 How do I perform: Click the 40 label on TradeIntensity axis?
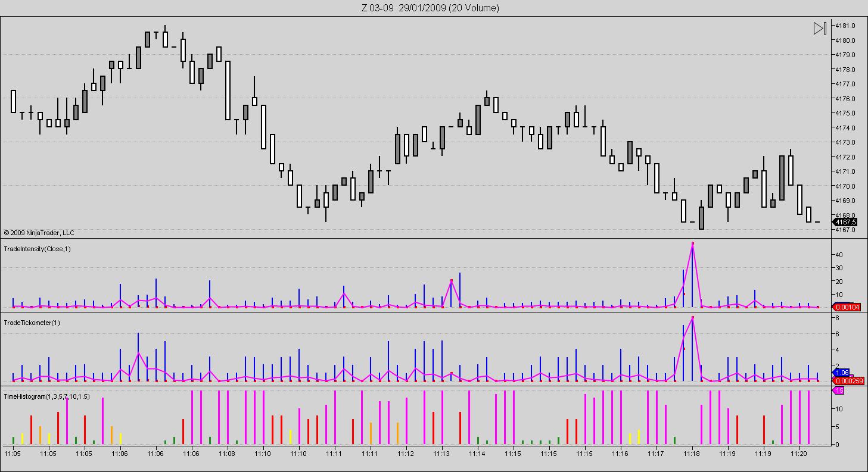click(x=839, y=255)
